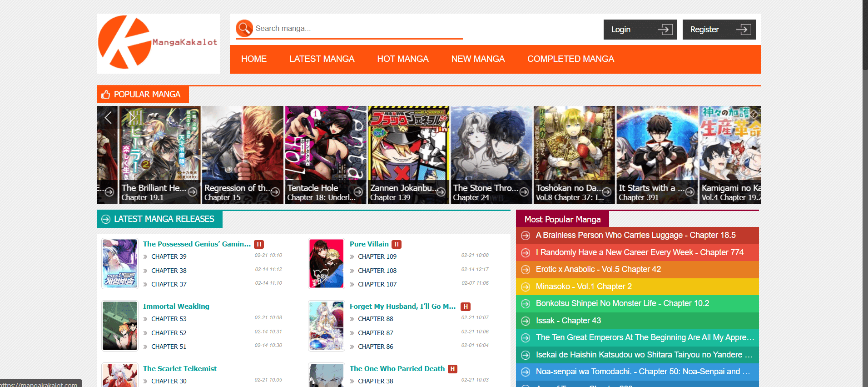Go to the HOME menu item

(x=254, y=59)
